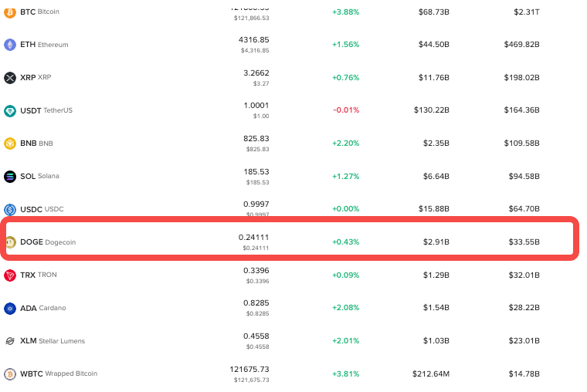
Task: Click BNB market cap $109.58B
Action: (x=521, y=144)
